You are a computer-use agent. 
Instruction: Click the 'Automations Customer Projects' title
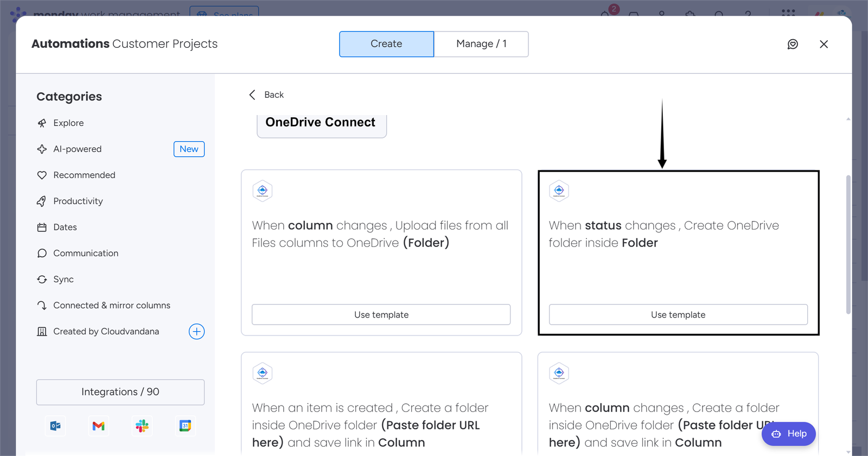click(124, 44)
